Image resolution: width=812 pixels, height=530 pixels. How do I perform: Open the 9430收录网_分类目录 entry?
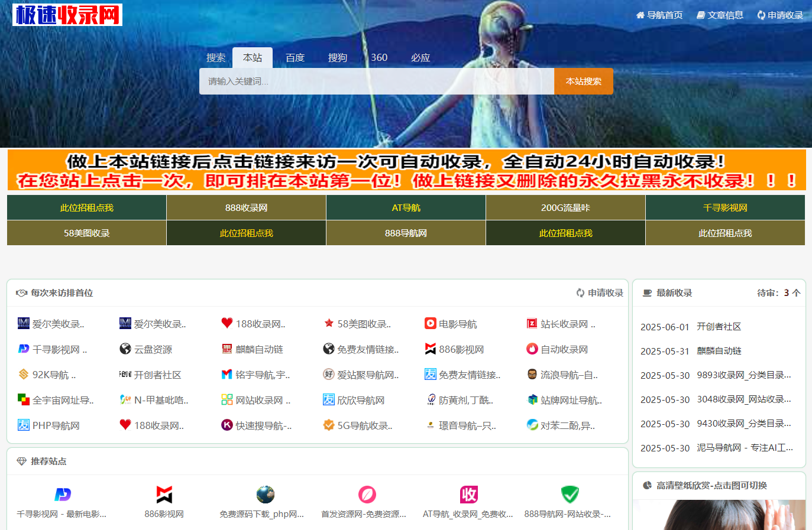pyautogui.click(x=744, y=424)
